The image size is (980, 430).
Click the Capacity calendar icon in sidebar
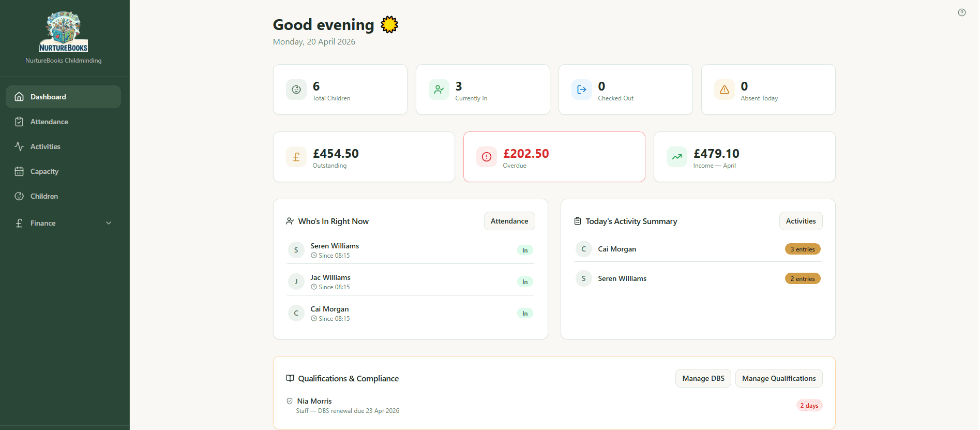(19, 171)
